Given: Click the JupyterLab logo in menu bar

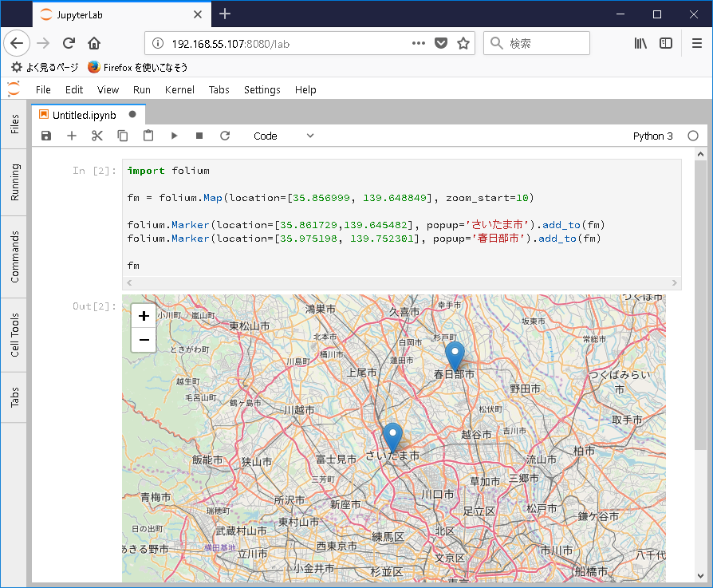Looking at the screenshot, I should pyautogui.click(x=14, y=89).
